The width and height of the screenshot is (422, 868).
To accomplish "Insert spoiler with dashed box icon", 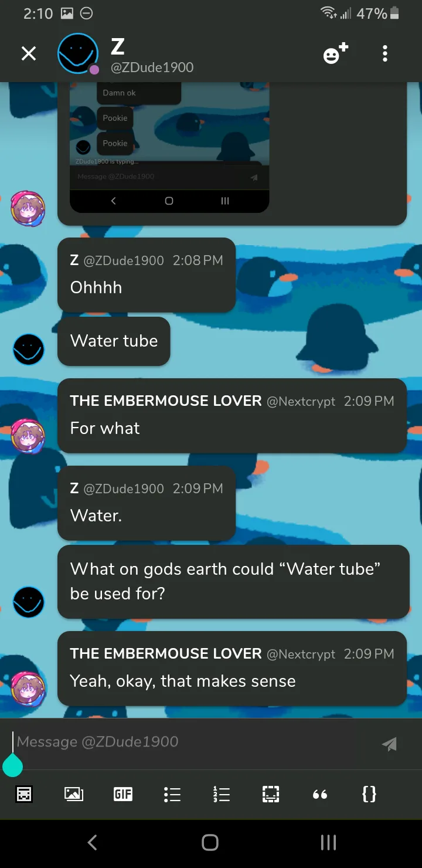I will 271,794.
